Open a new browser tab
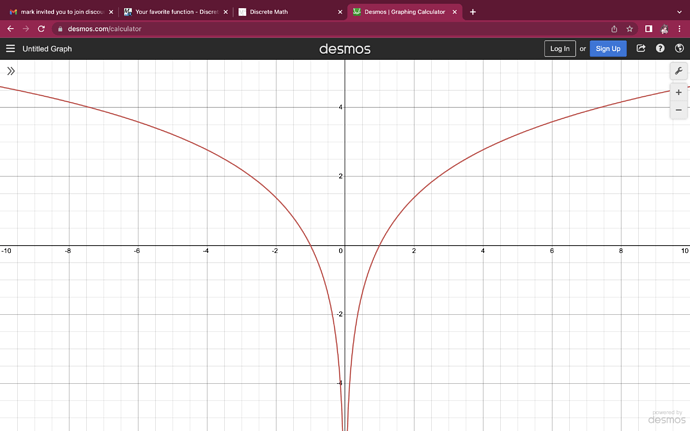This screenshot has width=690, height=431. pyautogui.click(x=473, y=12)
